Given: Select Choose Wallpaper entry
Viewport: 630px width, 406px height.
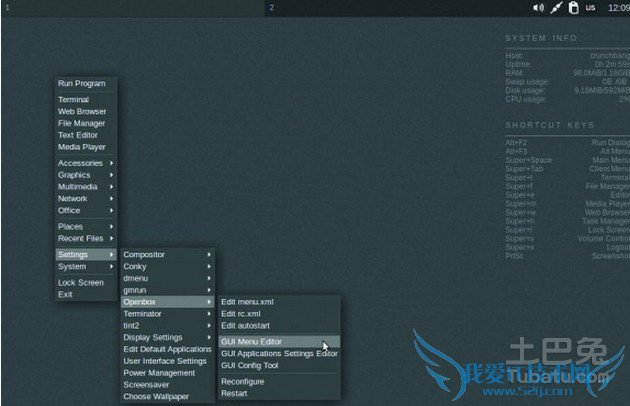Looking at the screenshot, I should click(168, 397).
